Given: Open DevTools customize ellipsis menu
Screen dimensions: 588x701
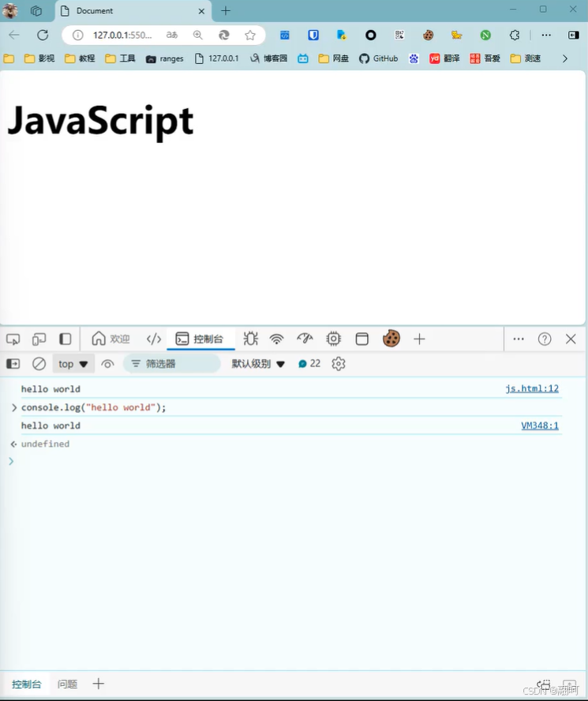Looking at the screenshot, I should (x=519, y=339).
